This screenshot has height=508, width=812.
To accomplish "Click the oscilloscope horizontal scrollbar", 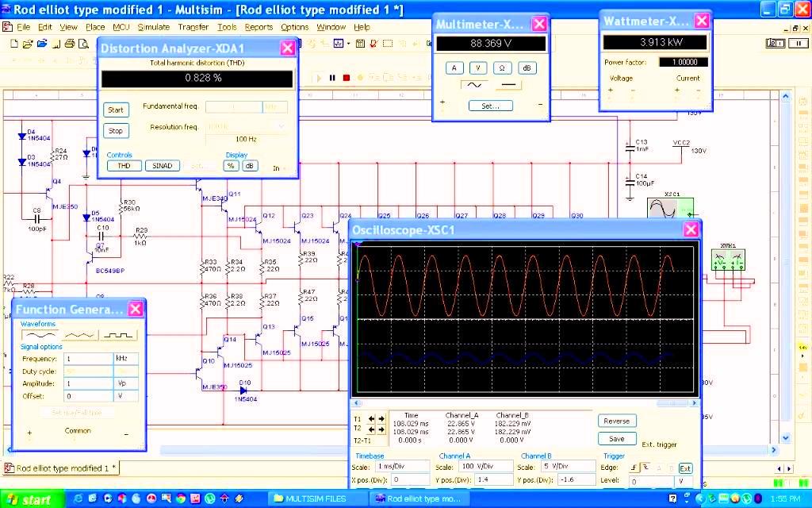I will 526,402.
